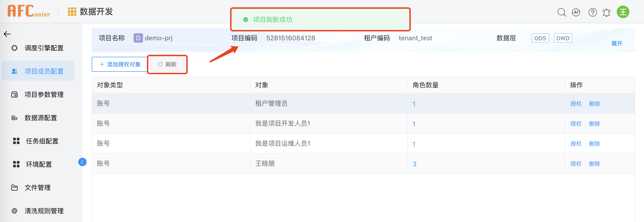
Task: Go to 数据源配置 in sidebar
Action: pos(41,118)
